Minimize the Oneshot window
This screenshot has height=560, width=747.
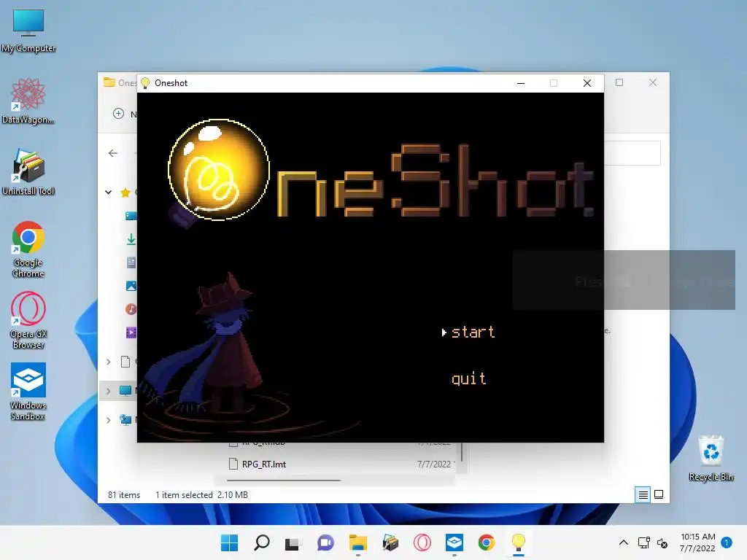[521, 83]
